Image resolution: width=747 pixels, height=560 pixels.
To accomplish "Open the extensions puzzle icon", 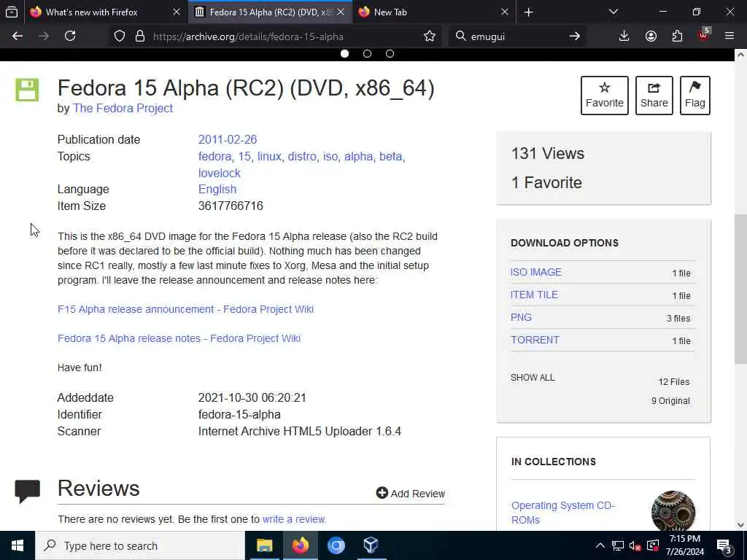I will click(677, 36).
